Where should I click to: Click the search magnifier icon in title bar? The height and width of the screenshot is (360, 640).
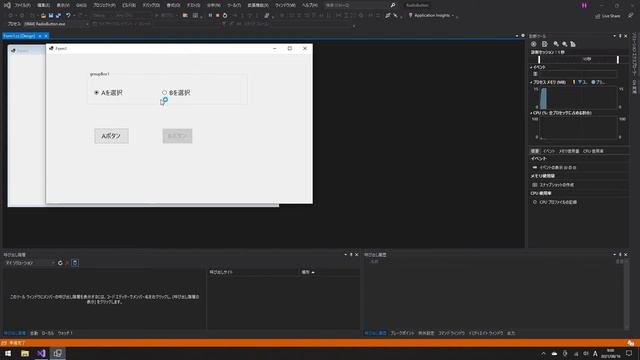click(393, 5)
